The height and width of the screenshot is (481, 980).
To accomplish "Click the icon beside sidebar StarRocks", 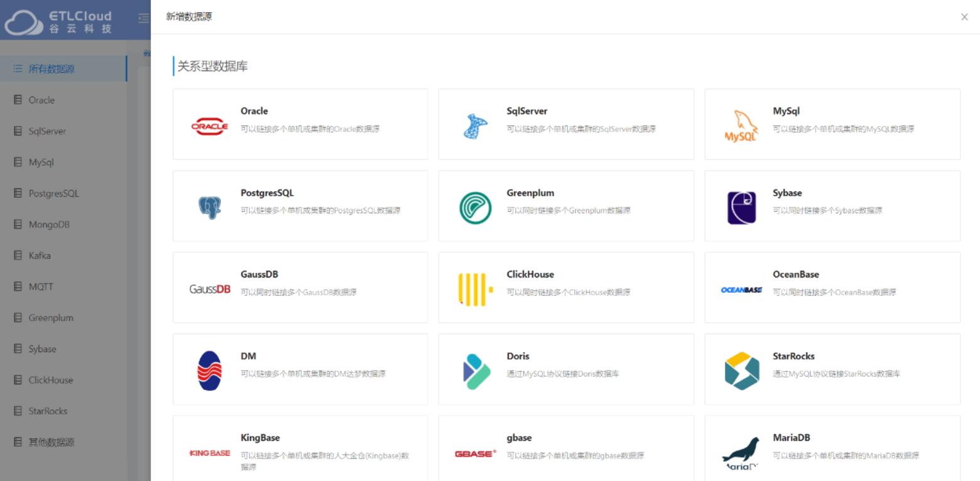I will click(18, 411).
